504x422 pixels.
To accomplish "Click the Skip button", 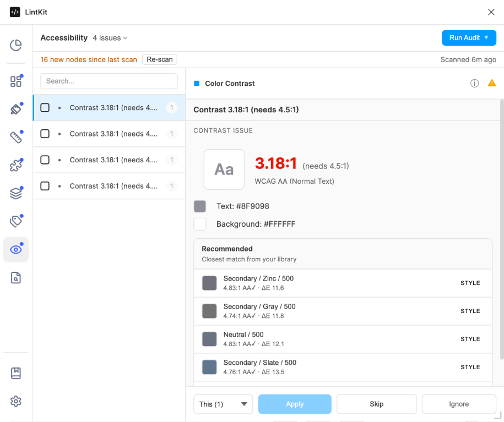I will [x=376, y=404].
